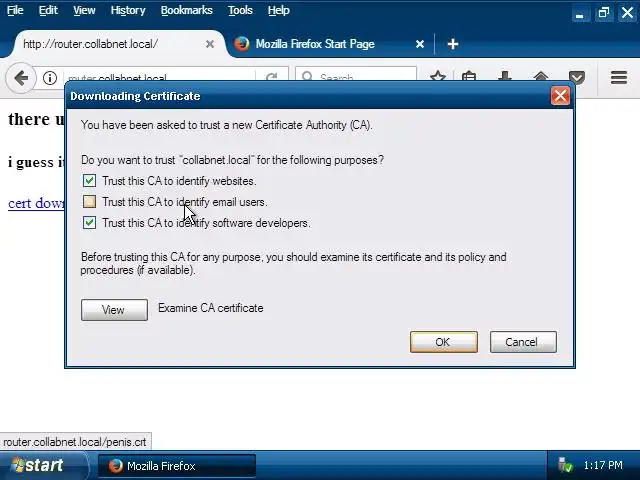The height and width of the screenshot is (480, 640).
Task: Click View to examine the CA certificate
Action: (x=114, y=310)
